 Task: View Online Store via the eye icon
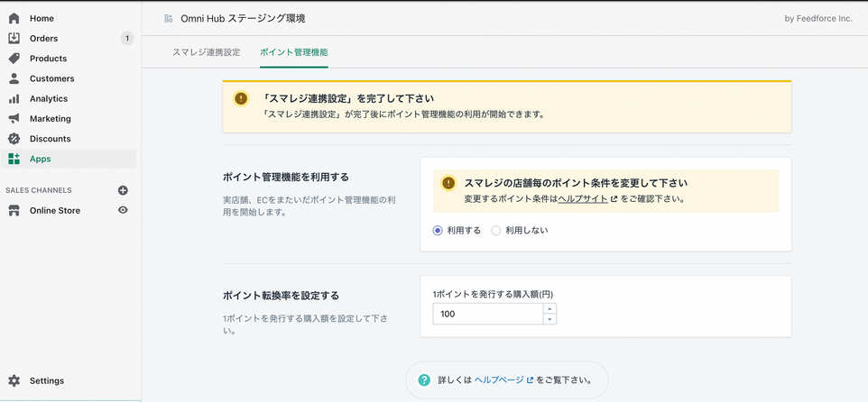pos(123,210)
